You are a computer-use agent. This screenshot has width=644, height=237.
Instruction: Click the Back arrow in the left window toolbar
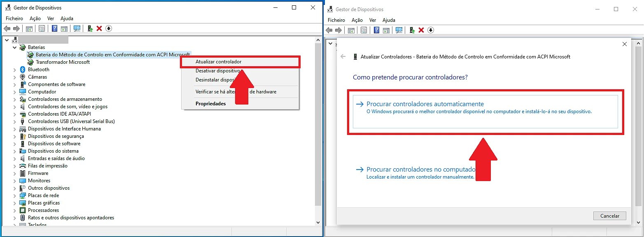pos(7,28)
